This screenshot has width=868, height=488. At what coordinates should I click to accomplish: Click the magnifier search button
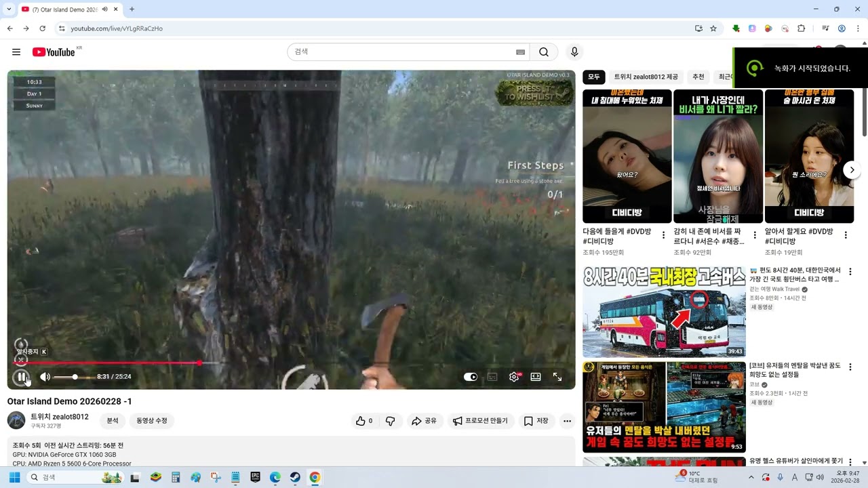[x=544, y=52]
